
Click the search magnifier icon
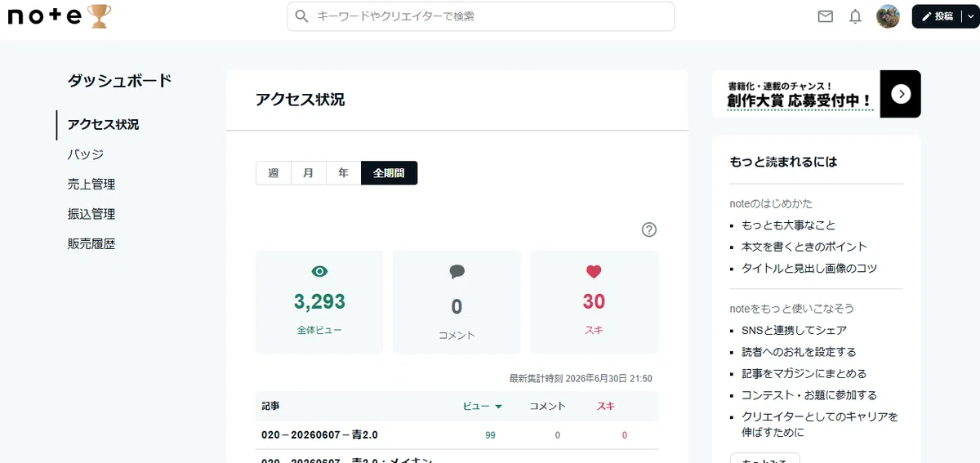[x=301, y=16]
